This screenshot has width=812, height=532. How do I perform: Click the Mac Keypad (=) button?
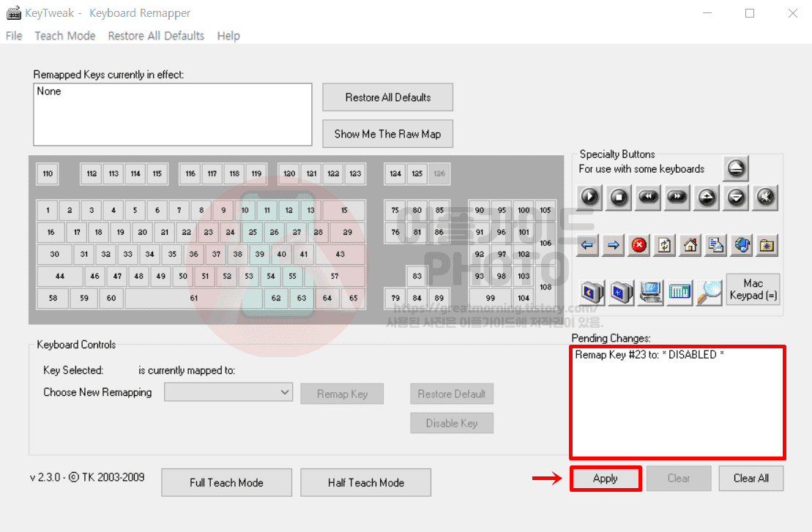(x=753, y=289)
